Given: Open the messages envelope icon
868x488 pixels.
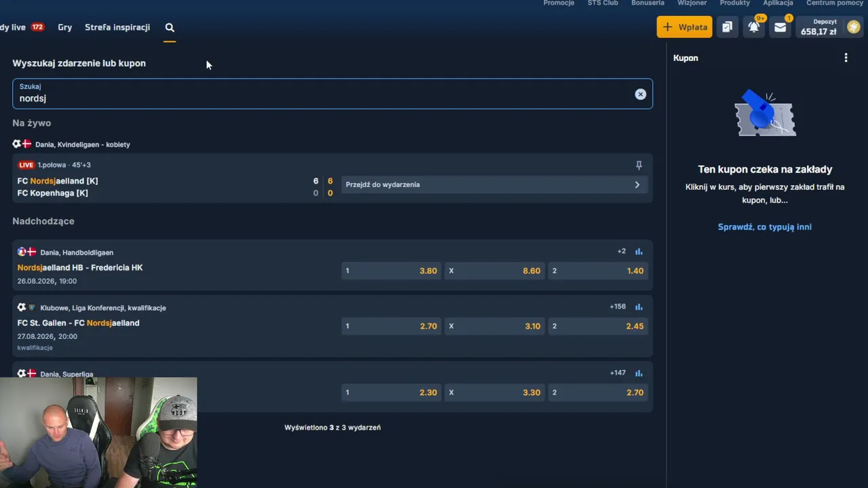Looking at the screenshot, I should pos(781,27).
